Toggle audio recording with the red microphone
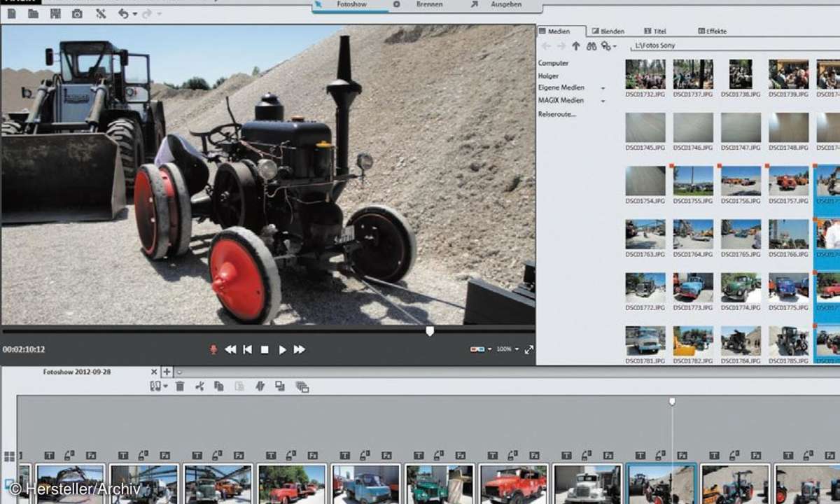Image resolution: width=840 pixels, height=504 pixels. [x=213, y=349]
